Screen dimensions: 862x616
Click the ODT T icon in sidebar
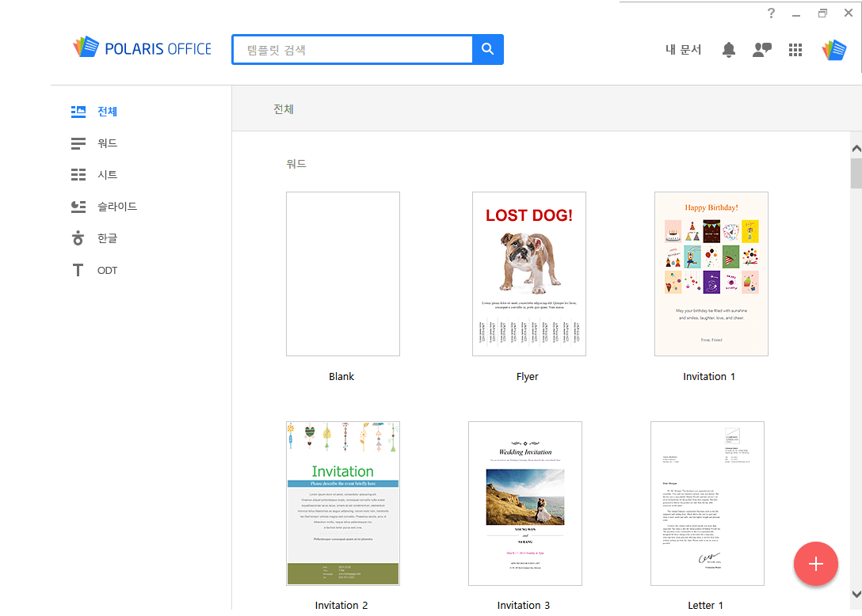78,270
